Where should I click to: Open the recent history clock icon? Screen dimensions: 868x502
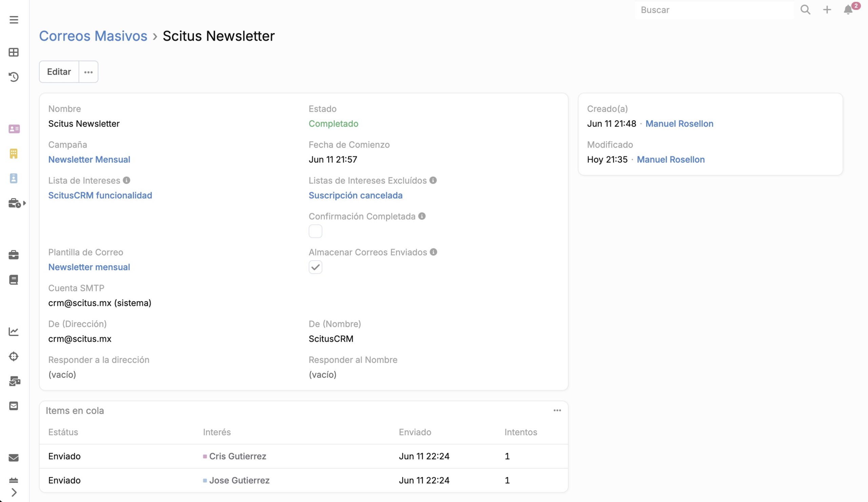(x=14, y=77)
